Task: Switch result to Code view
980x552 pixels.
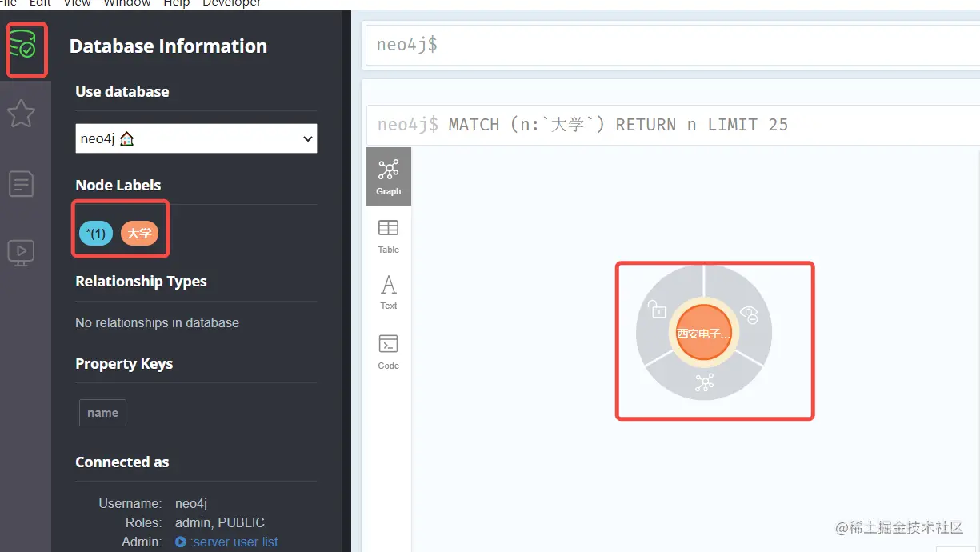Action: pos(389,352)
